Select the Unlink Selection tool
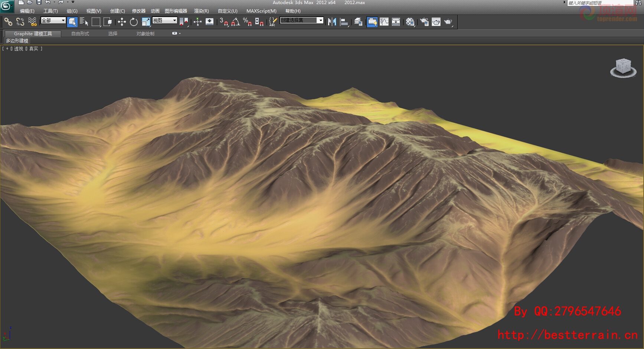644x349 pixels. pos(20,22)
